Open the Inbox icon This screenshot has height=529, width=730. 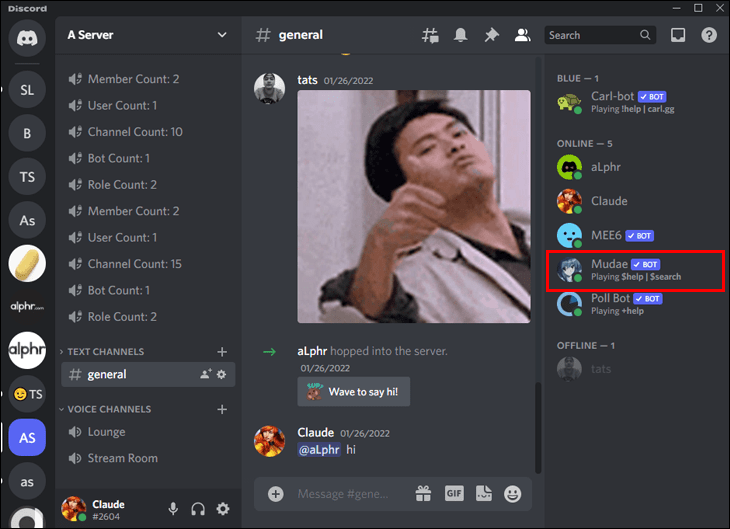[678, 35]
